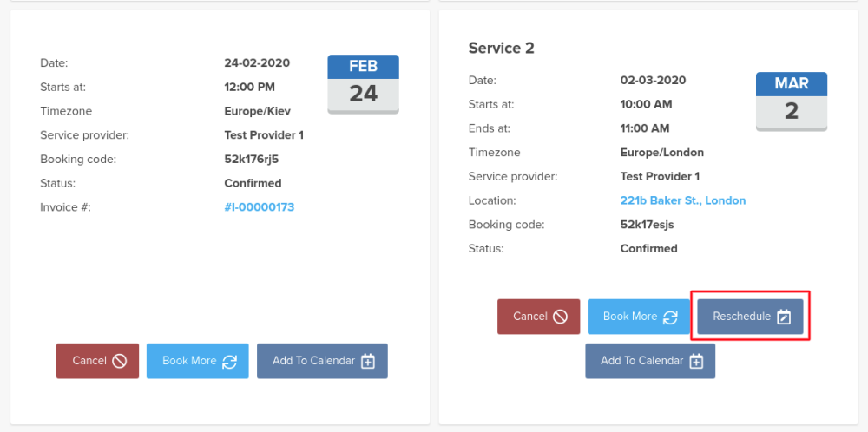Click the refresh arrows icon in the February 24 booking's Book More
The height and width of the screenshot is (432, 868).
229,361
